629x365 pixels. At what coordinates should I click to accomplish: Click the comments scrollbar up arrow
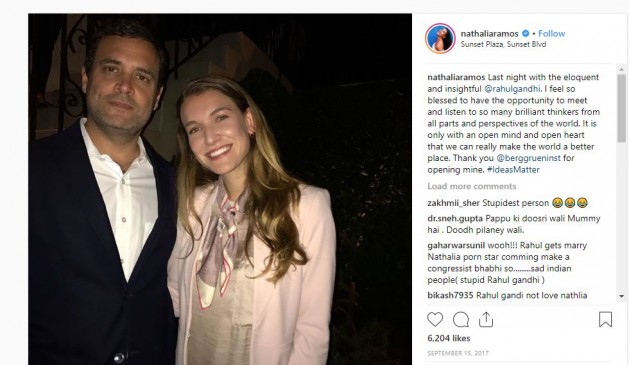point(621,69)
